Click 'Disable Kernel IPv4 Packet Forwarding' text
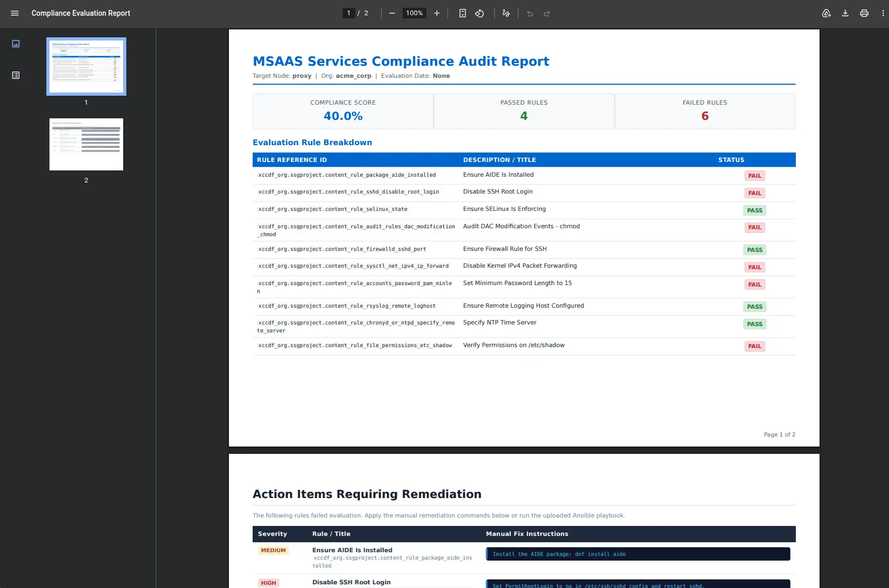The image size is (889, 588). click(520, 266)
